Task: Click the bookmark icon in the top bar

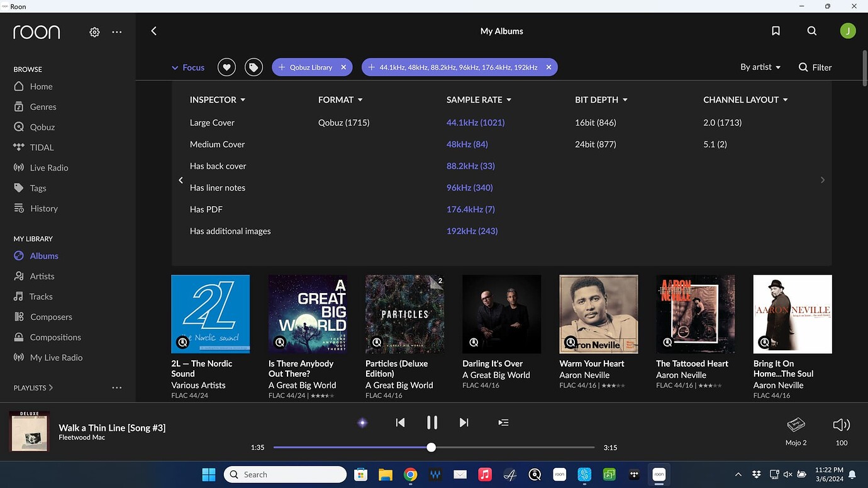Action: point(776,30)
